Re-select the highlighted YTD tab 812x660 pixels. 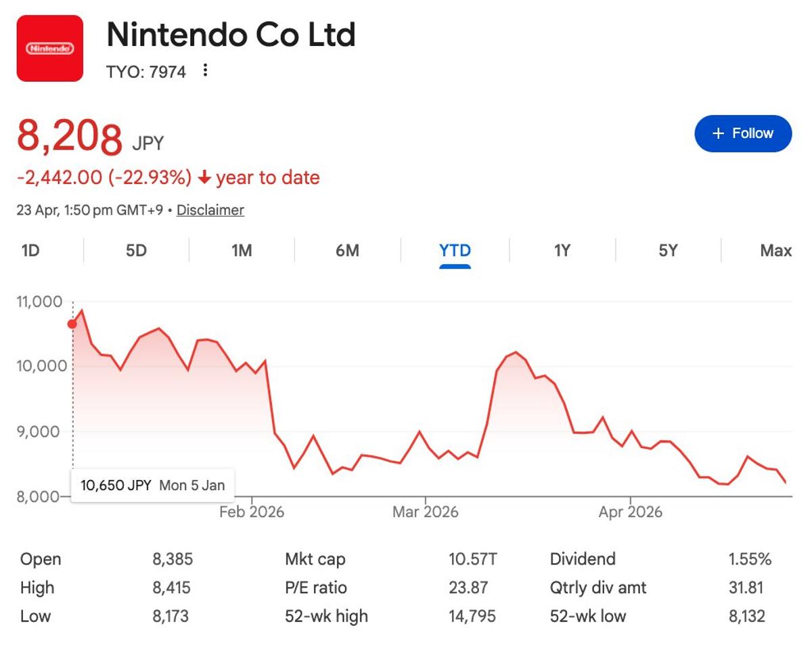click(x=455, y=250)
